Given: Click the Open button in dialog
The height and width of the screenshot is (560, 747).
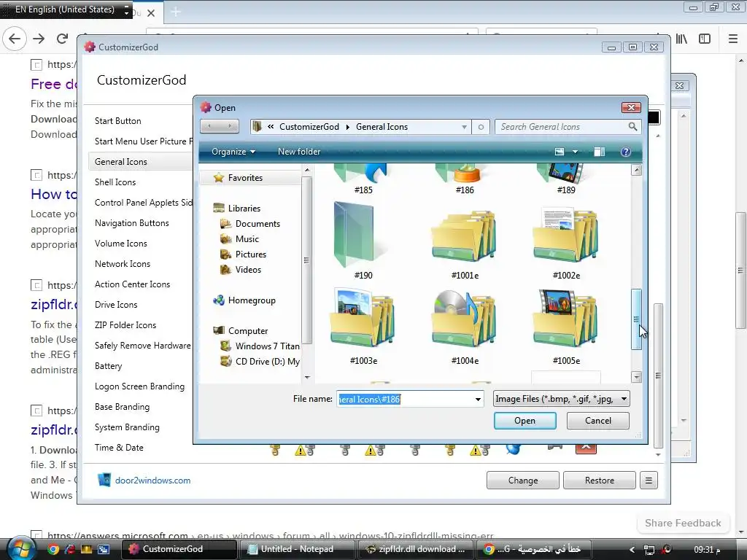Looking at the screenshot, I should click(525, 421).
